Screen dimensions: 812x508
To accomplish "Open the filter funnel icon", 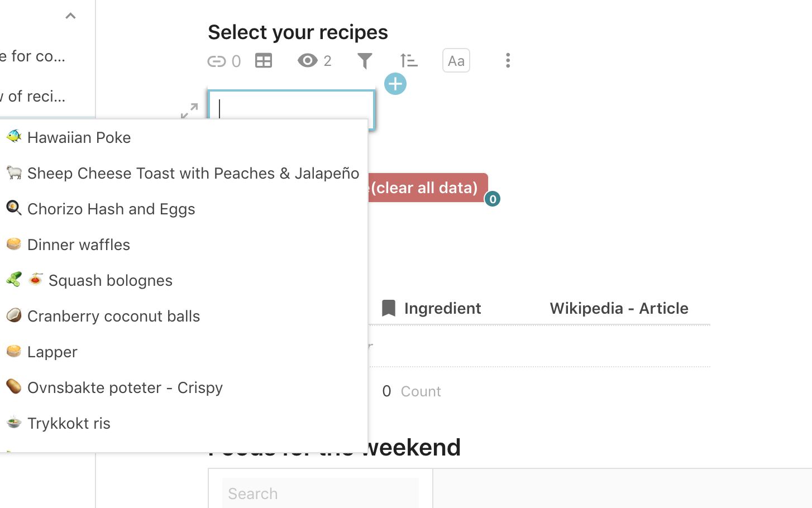I will tap(365, 60).
